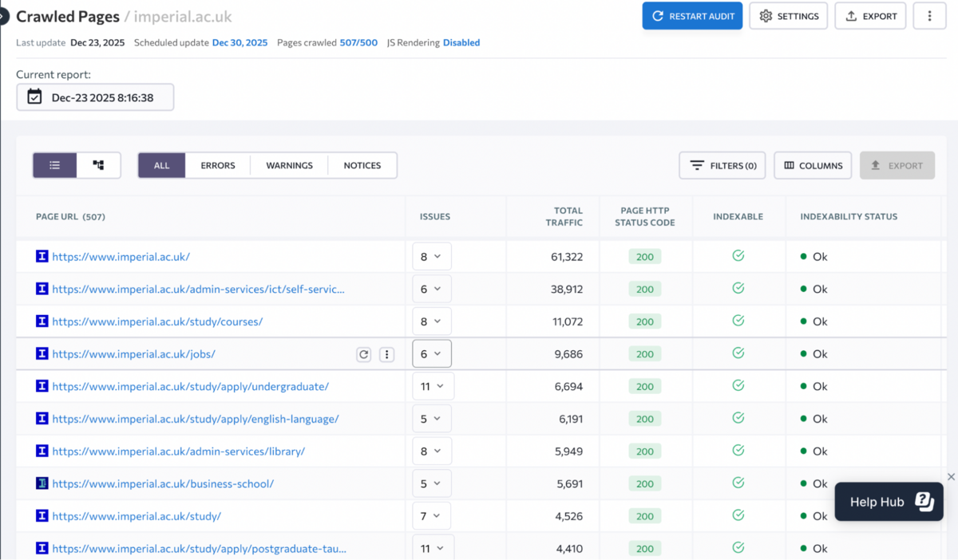Click favicon beside business-school URL

[x=42, y=483]
